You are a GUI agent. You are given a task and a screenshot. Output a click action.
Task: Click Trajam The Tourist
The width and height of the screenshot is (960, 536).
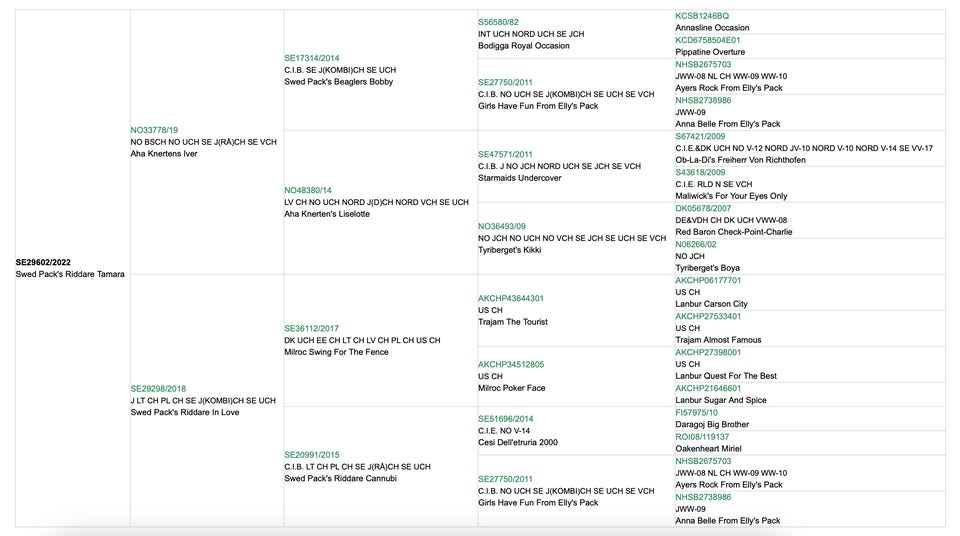coord(513,322)
